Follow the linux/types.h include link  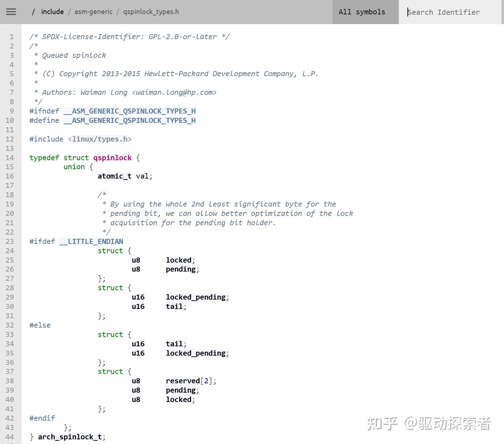pos(101,139)
